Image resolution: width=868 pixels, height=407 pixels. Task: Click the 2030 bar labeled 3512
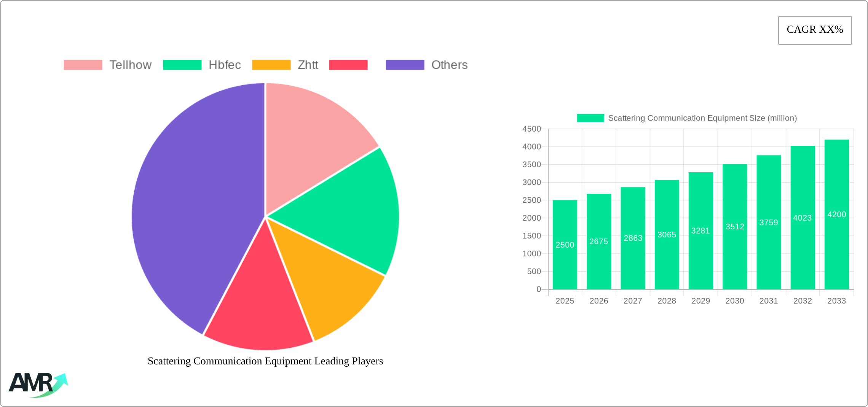pos(735,227)
